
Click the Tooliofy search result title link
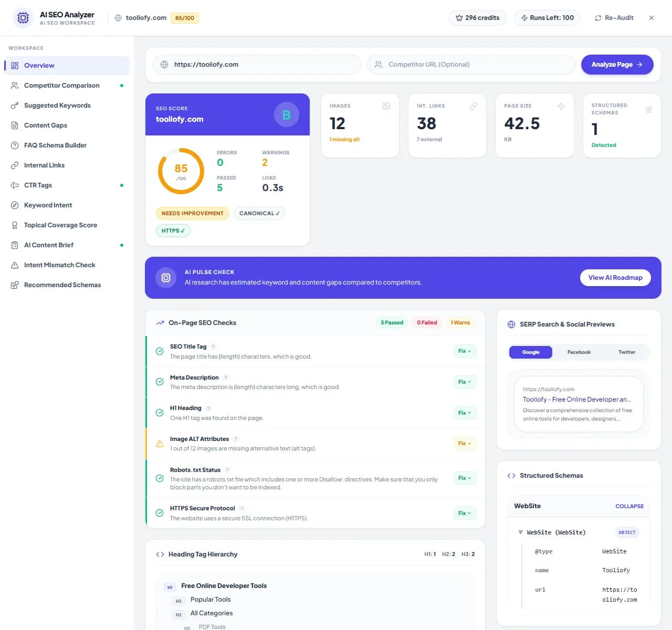point(577,400)
